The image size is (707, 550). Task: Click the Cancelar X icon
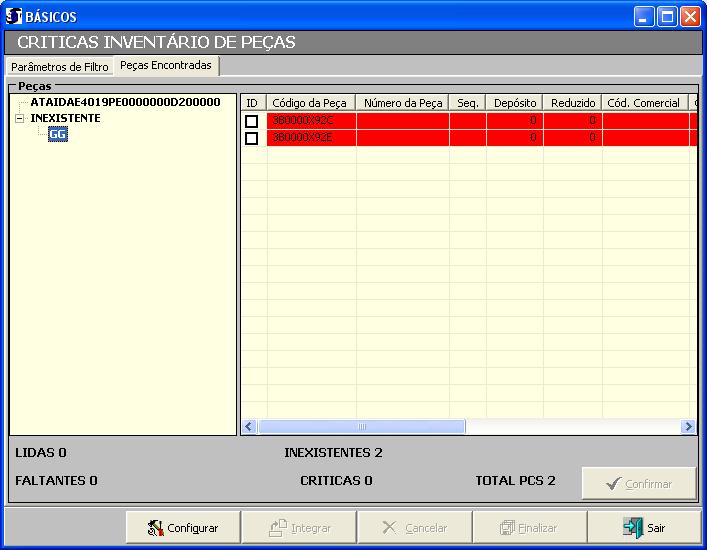tap(390, 527)
